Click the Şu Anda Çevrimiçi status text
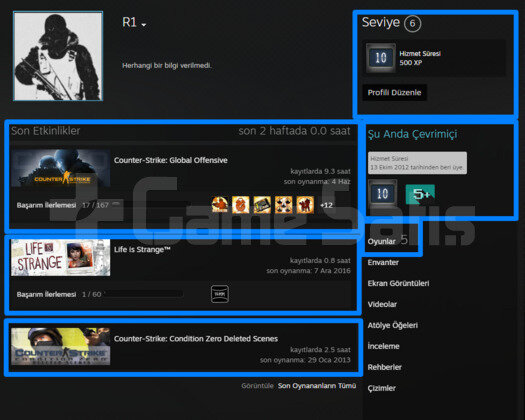The image size is (525, 420). click(412, 134)
